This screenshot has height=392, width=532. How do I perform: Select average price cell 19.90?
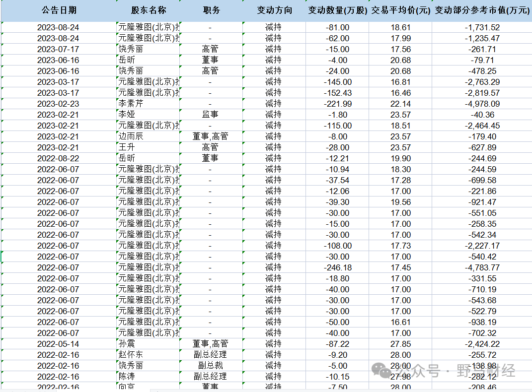pyautogui.click(x=401, y=158)
